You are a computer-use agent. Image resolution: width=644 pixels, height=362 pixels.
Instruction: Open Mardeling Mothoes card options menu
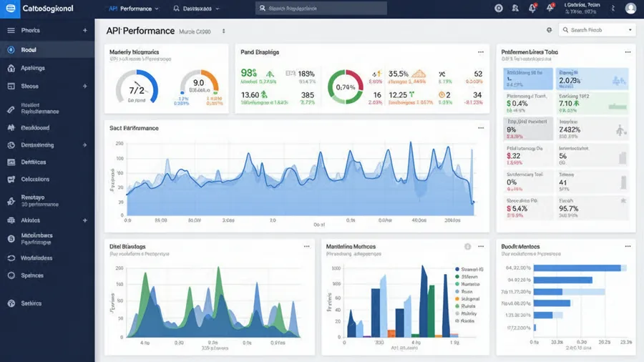point(481,247)
